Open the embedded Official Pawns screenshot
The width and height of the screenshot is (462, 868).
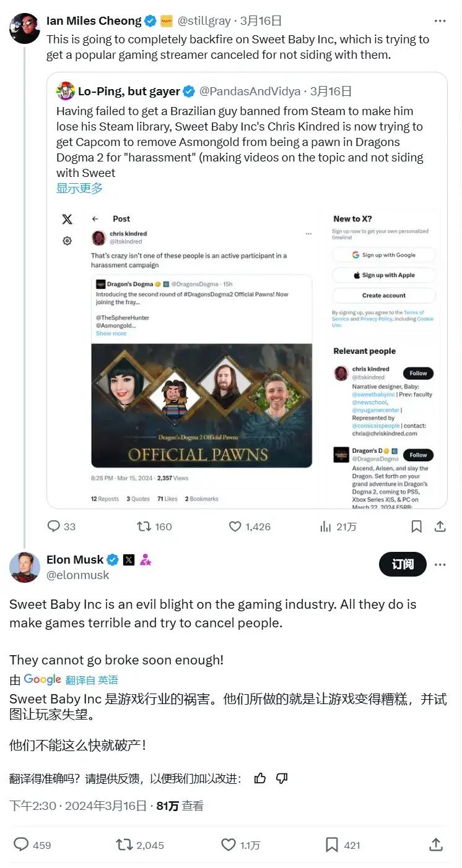pyautogui.click(x=246, y=356)
